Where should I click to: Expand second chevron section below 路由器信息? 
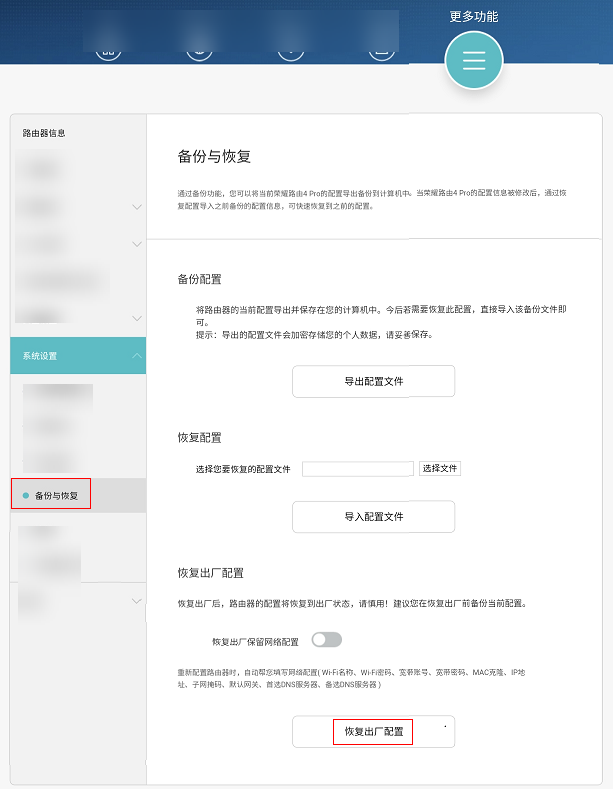136,244
